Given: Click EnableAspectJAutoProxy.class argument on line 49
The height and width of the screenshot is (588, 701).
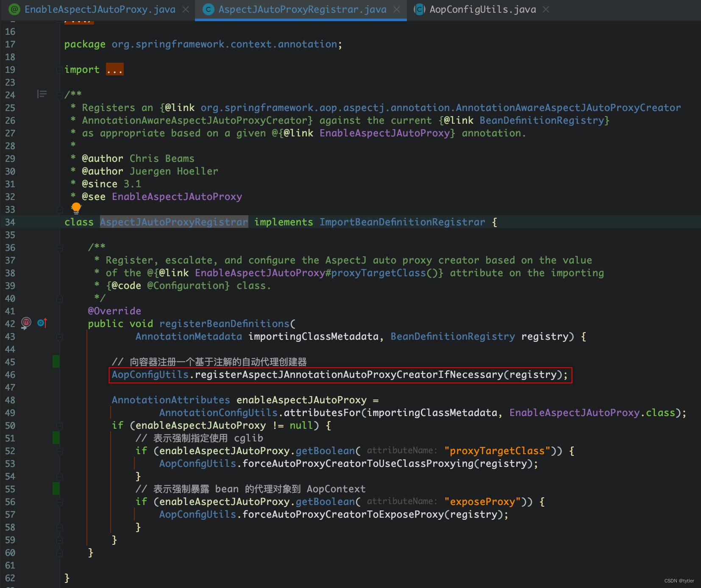Looking at the screenshot, I should (x=592, y=413).
